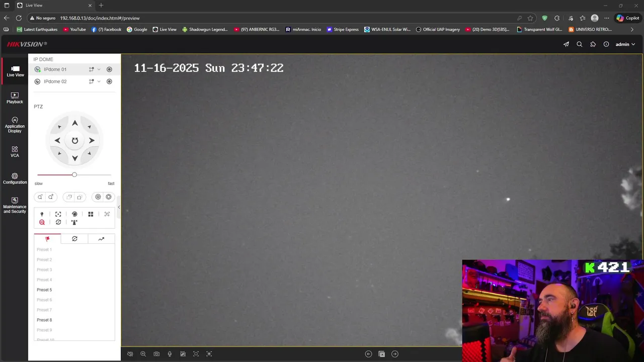644x362 pixels.
Task: Click the regional focus bracket icon below video
Action: pos(196,354)
